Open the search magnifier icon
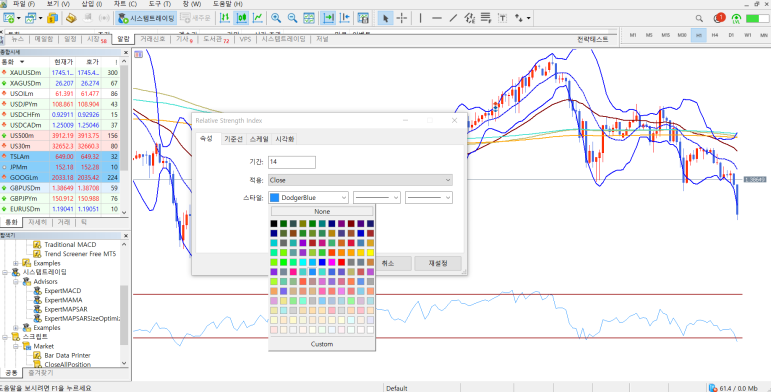773x392 pixels. pos(699,18)
